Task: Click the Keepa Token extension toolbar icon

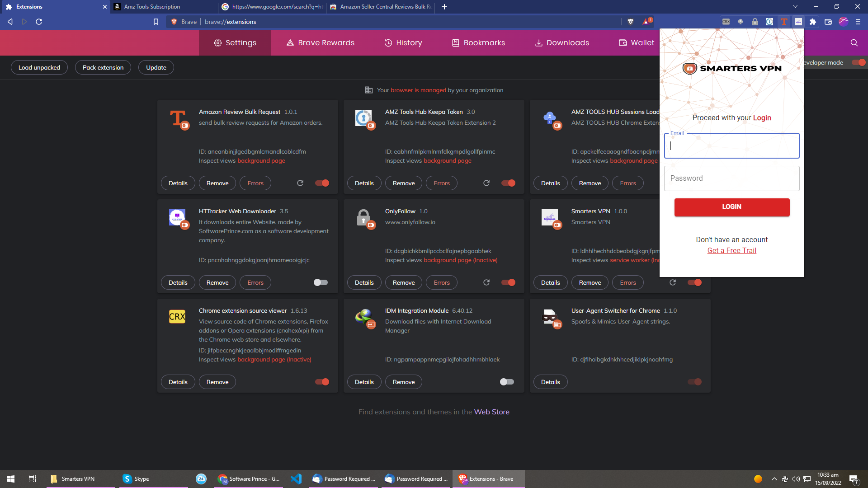Action: point(769,22)
